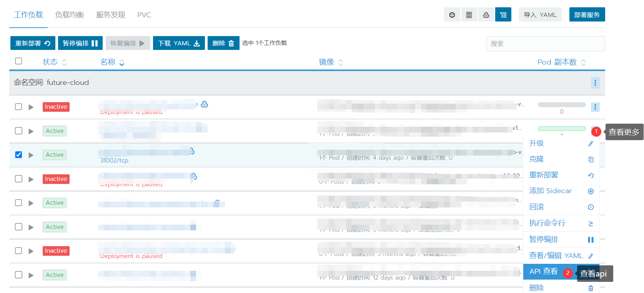Click the 搜索 search input field
This screenshot has height=293, width=644.
click(x=545, y=44)
